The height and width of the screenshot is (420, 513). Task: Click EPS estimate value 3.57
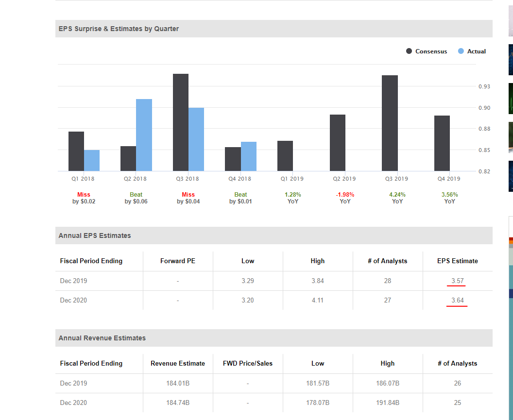pyautogui.click(x=458, y=281)
